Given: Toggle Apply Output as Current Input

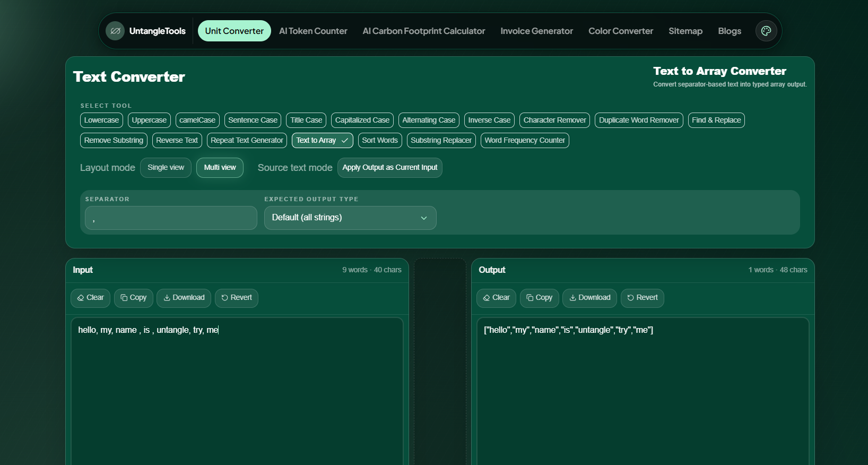Looking at the screenshot, I should click(x=390, y=168).
